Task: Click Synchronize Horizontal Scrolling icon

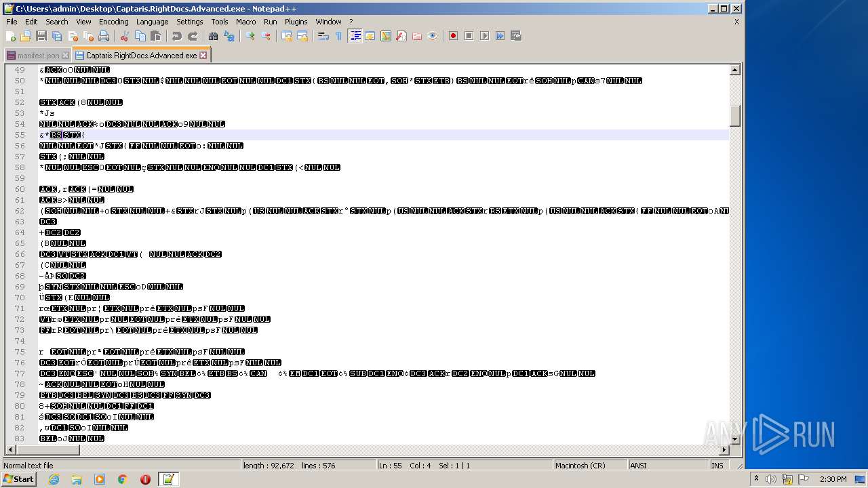Action: (x=302, y=36)
